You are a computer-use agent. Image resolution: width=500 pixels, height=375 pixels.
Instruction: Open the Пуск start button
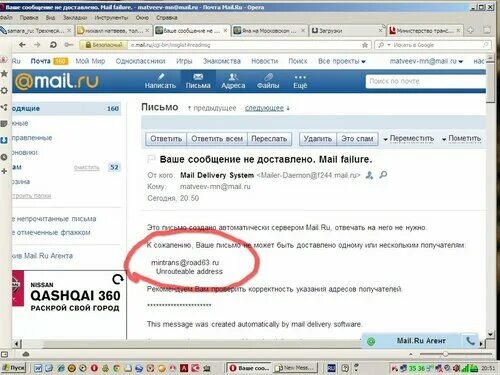[13, 368]
